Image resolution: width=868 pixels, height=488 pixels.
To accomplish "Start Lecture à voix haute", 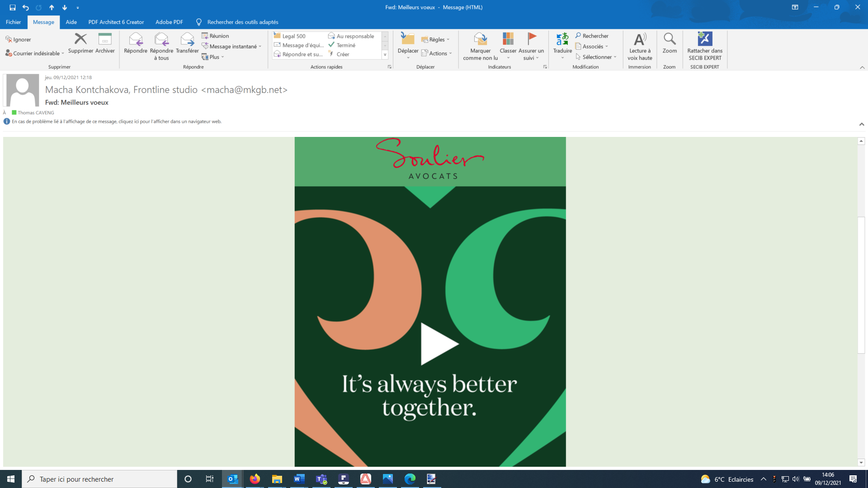I will (640, 46).
